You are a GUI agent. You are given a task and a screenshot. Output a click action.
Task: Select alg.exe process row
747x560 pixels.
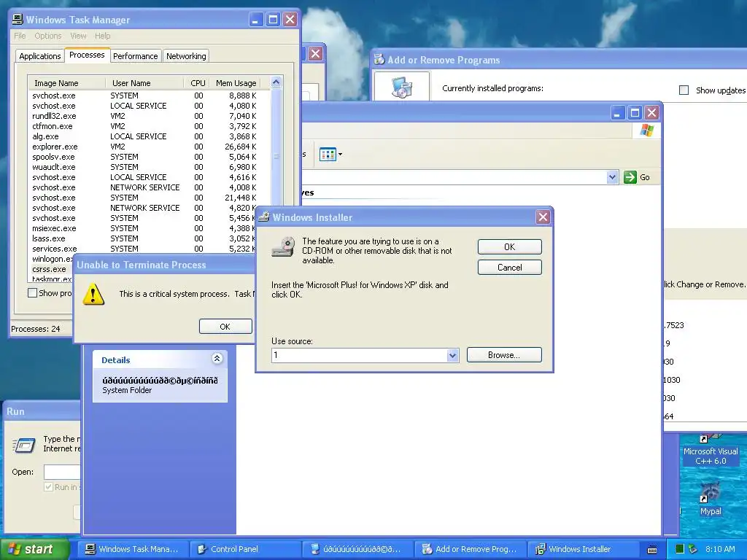(x=145, y=136)
